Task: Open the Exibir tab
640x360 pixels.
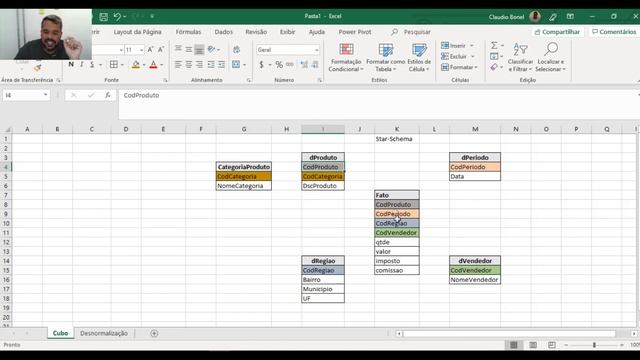Action: pos(287,32)
